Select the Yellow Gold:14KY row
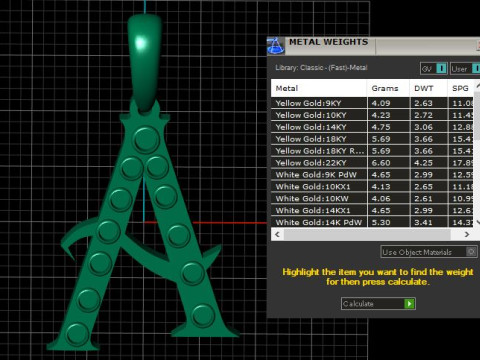 click(372, 127)
